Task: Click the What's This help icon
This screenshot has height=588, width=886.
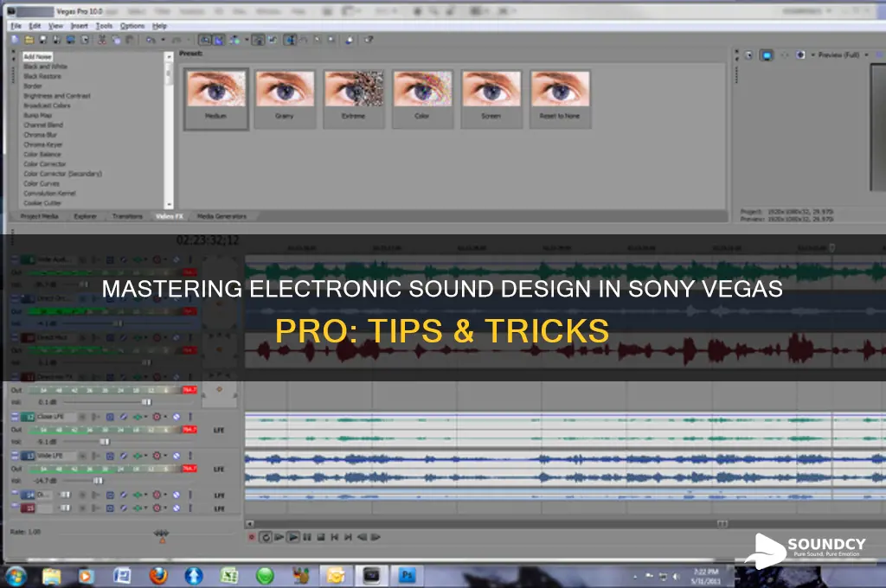Action: coord(369,40)
